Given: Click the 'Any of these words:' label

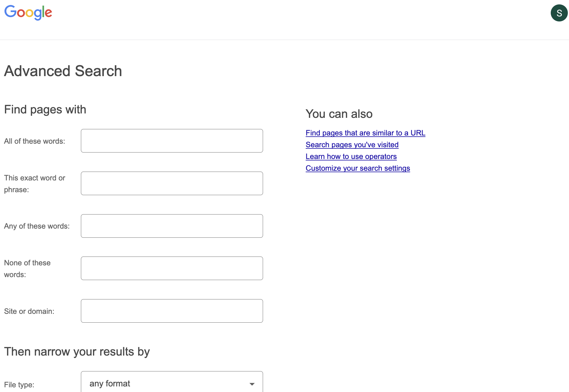Looking at the screenshot, I should 37,226.
